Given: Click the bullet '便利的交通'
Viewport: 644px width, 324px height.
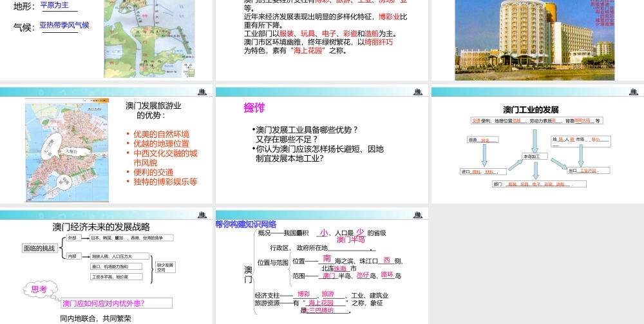Looking at the screenshot, I should (153, 173).
